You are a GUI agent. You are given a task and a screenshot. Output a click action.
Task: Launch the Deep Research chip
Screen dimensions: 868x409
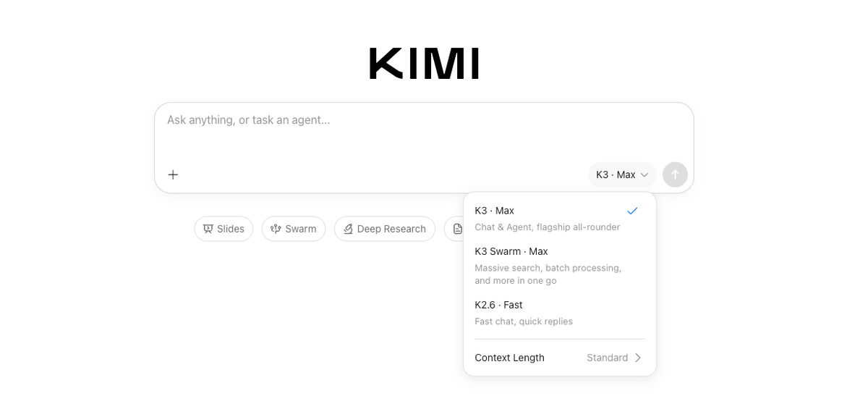(385, 229)
